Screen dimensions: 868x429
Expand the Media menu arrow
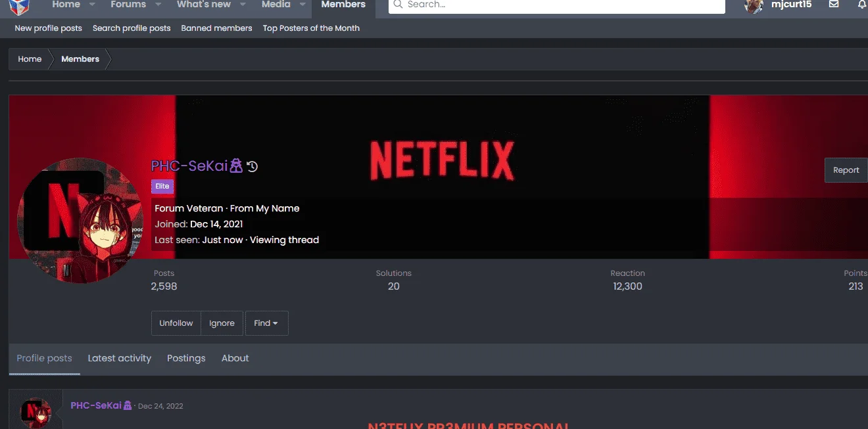pyautogui.click(x=302, y=5)
